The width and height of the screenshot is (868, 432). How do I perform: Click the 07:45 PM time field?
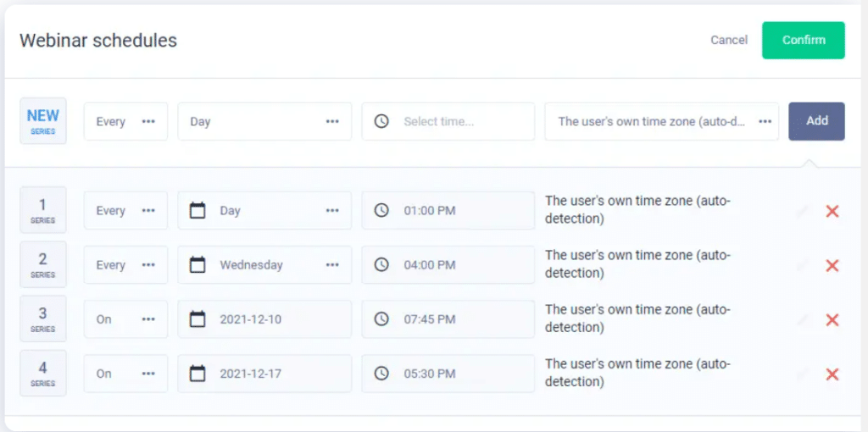pos(448,319)
